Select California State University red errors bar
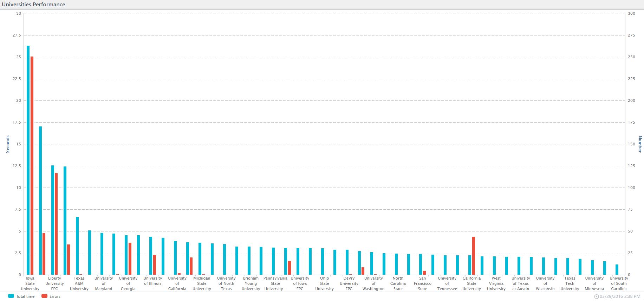The width and height of the screenshot is (644, 301). click(x=474, y=256)
